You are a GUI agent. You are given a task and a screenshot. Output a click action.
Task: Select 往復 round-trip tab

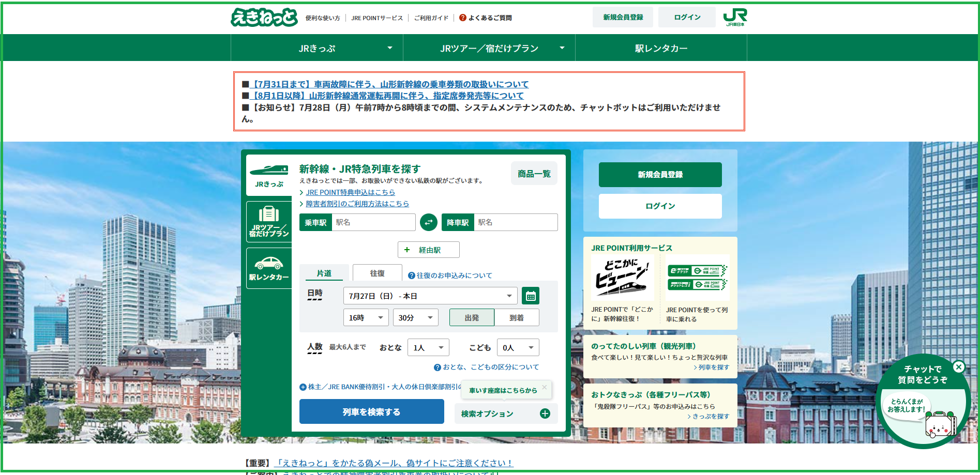point(378,273)
